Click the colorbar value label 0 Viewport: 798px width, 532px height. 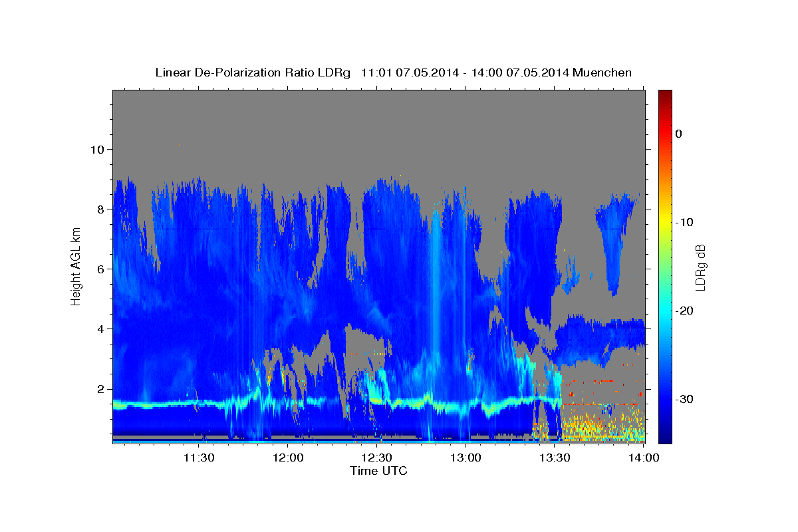pyautogui.click(x=679, y=134)
